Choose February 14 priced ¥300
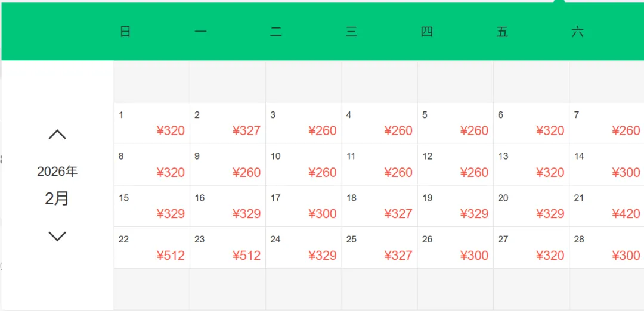This screenshot has height=311, width=644. (x=606, y=165)
